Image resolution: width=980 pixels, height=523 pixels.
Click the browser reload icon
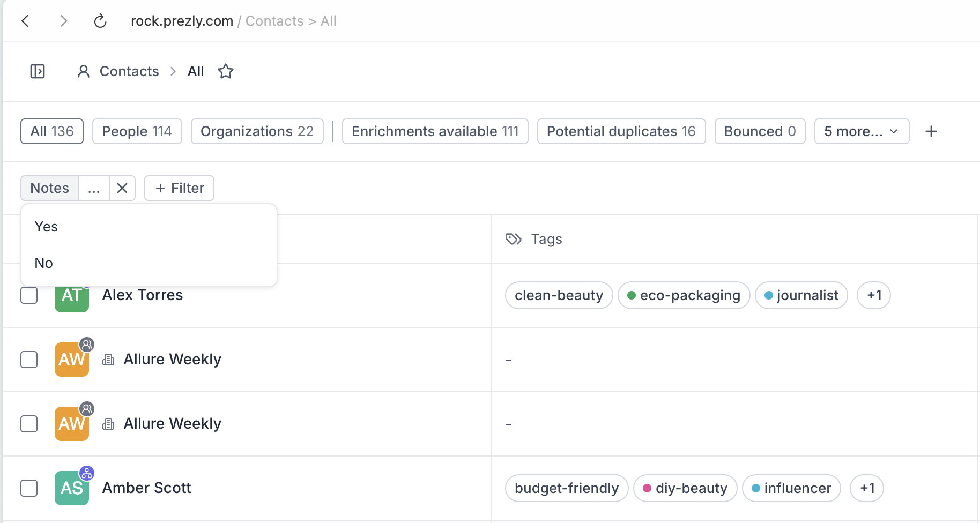[x=100, y=21]
